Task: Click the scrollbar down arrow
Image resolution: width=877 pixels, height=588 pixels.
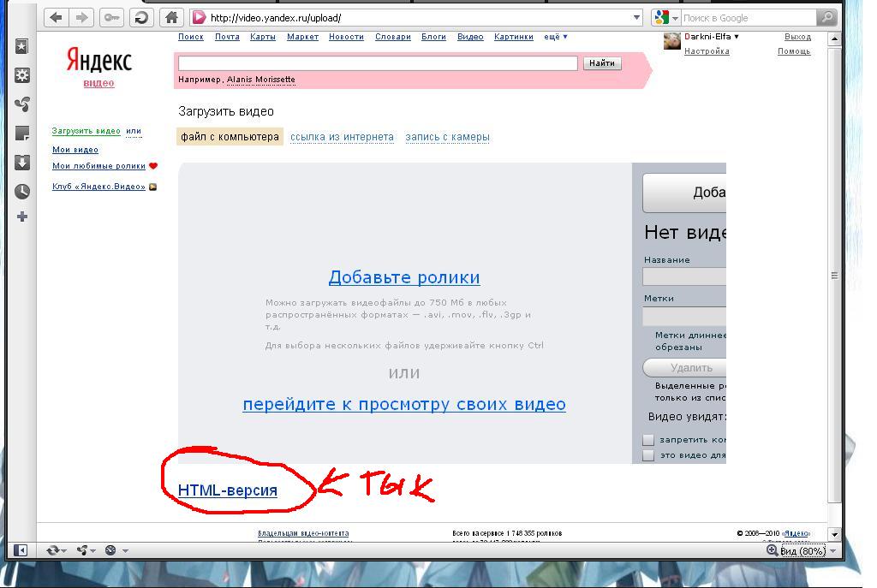Action: coord(834,534)
